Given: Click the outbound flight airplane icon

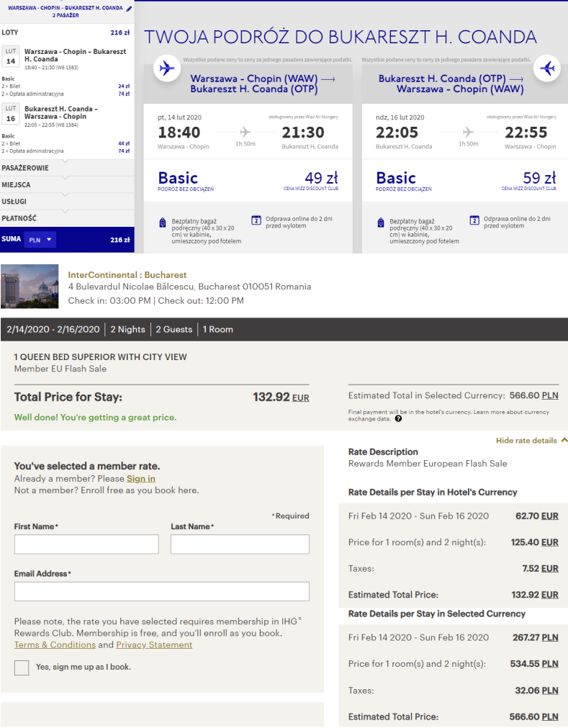Looking at the screenshot, I should (167, 68).
